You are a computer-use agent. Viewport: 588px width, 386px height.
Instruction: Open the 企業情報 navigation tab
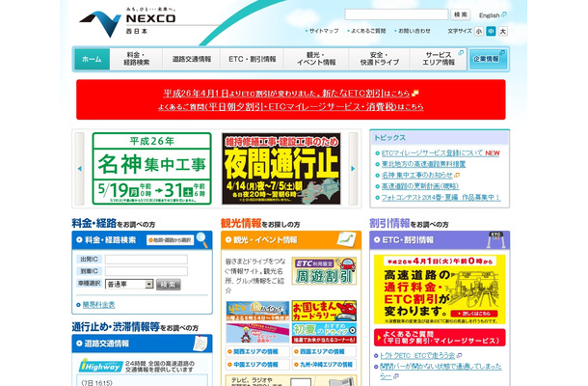[x=488, y=59]
